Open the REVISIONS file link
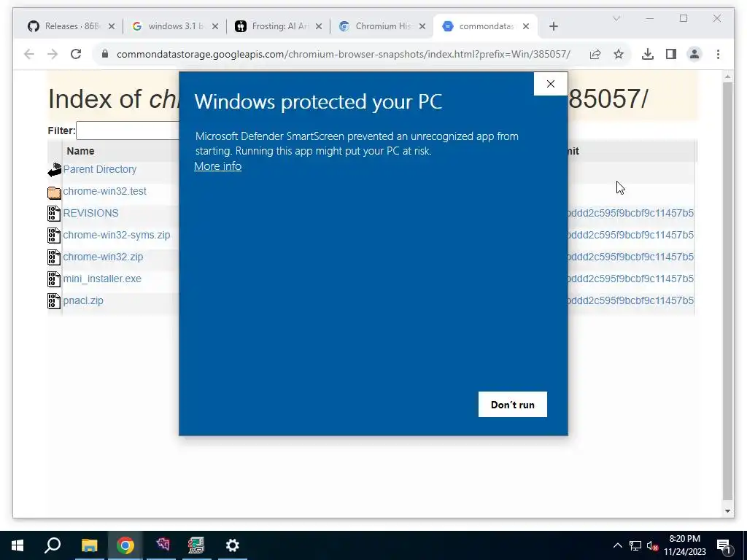This screenshot has width=747, height=560. (x=90, y=214)
